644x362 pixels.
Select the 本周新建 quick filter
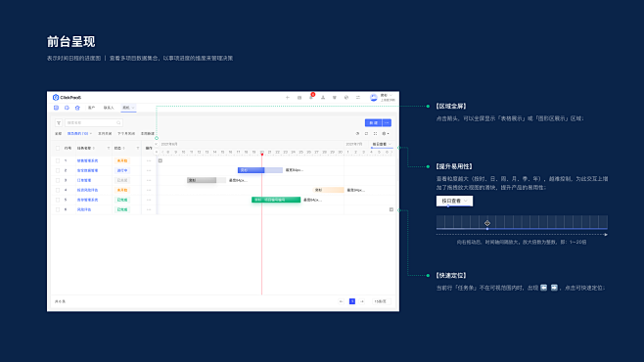pyautogui.click(x=148, y=133)
